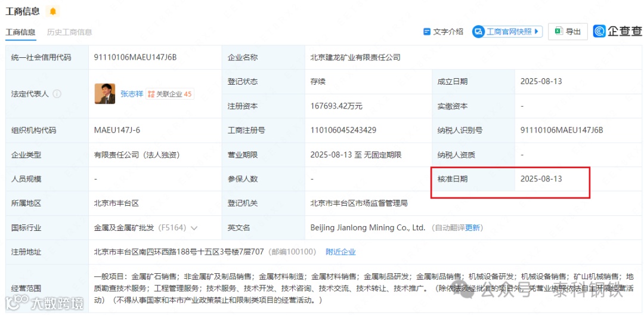Viewport: 644px width, 315px height.
Task: Click registration status 存续
Action: 318,82
